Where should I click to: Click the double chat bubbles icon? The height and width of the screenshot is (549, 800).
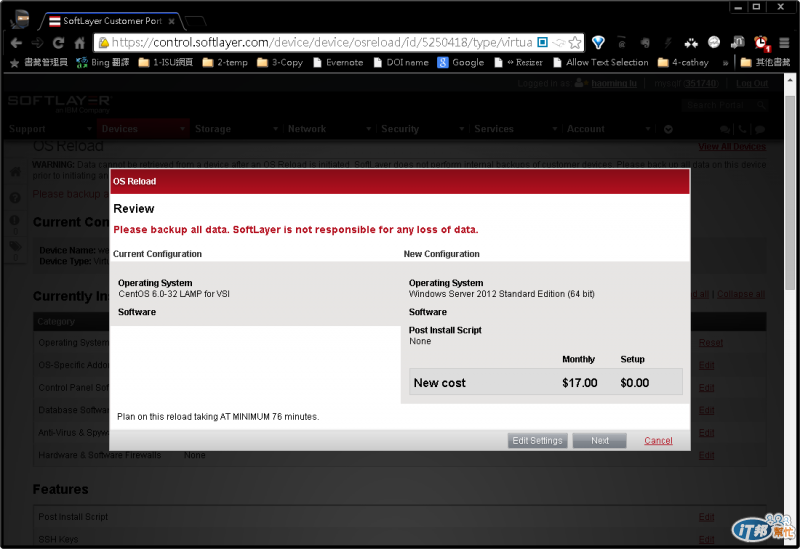[724, 129]
